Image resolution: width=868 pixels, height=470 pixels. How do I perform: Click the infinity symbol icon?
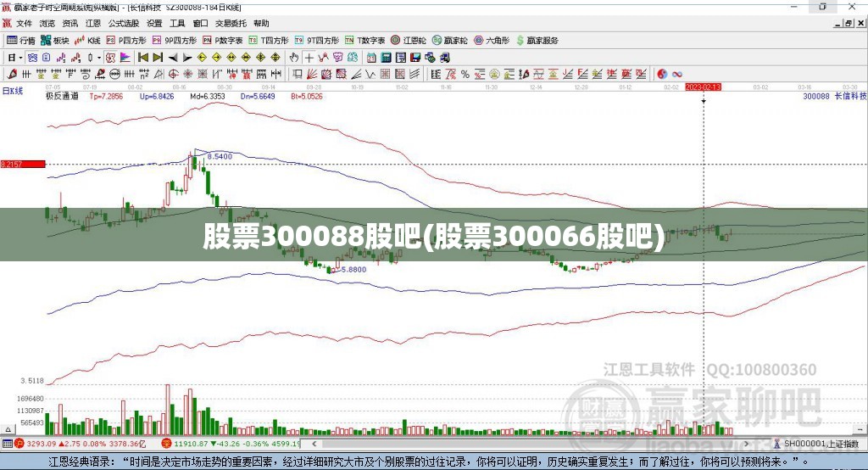pyautogui.click(x=677, y=74)
